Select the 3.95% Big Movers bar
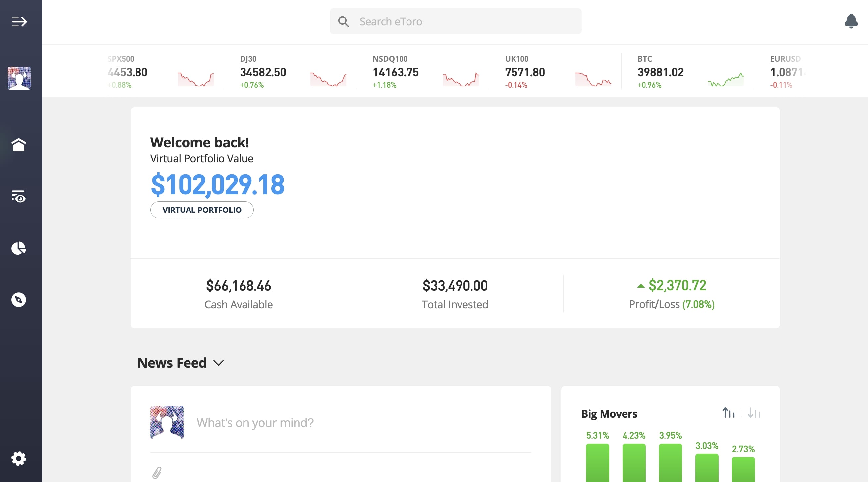 tap(670, 462)
